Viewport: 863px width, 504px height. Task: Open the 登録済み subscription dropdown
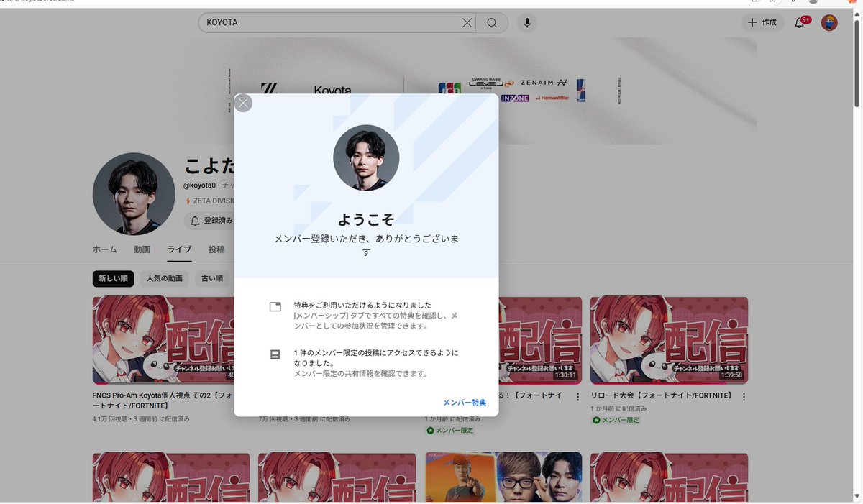pyautogui.click(x=209, y=221)
